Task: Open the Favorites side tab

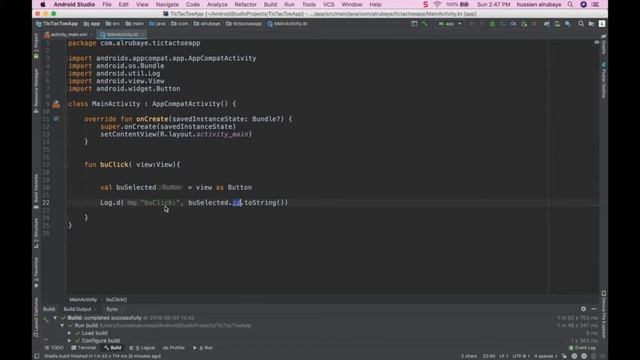Action: coord(36,272)
